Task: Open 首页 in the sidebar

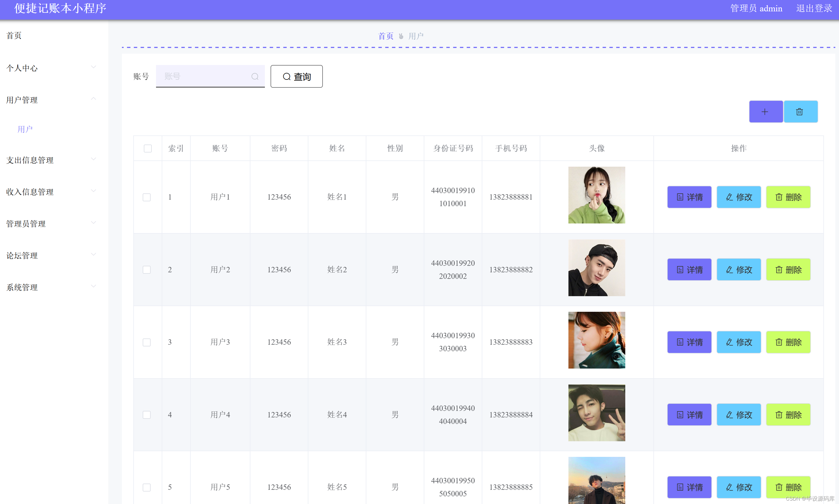Action: [14, 36]
